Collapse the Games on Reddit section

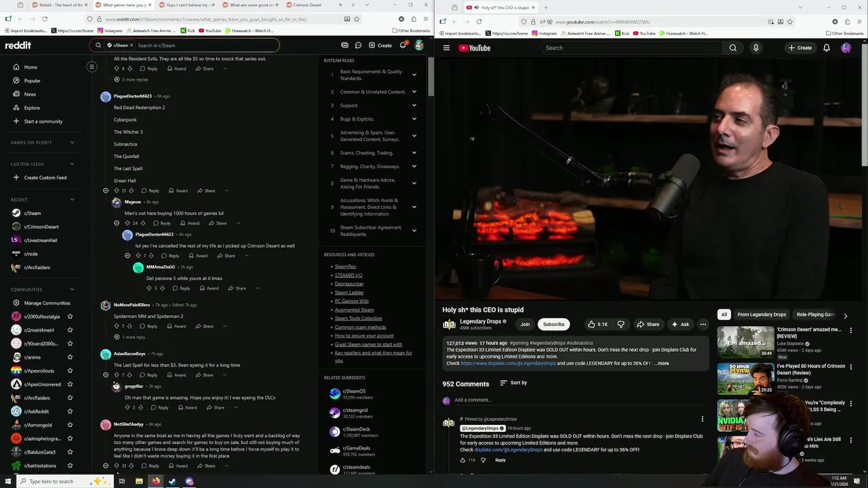click(72, 142)
